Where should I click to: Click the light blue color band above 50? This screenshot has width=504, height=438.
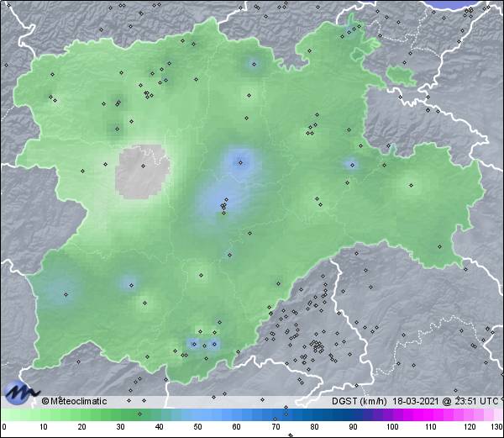tap(197, 414)
